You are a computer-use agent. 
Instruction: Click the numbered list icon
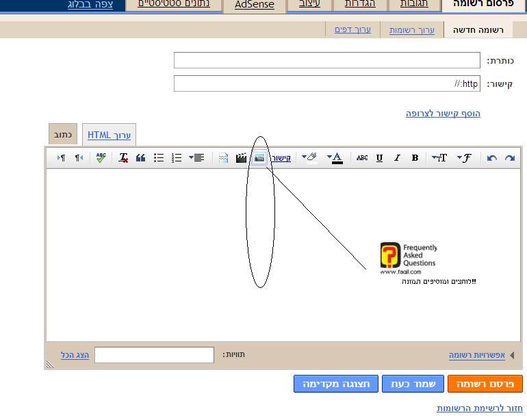tap(177, 158)
